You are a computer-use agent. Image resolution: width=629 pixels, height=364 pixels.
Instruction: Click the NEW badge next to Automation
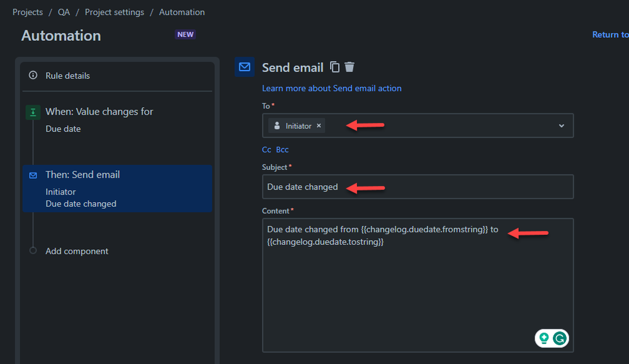tap(185, 34)
